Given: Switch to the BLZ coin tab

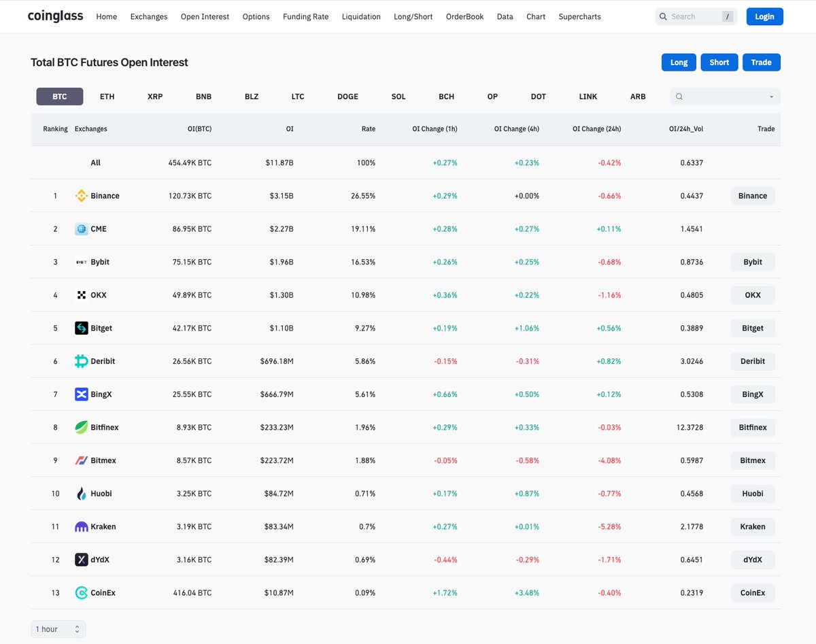Looking at the screenshot, I should coord(252,97).
